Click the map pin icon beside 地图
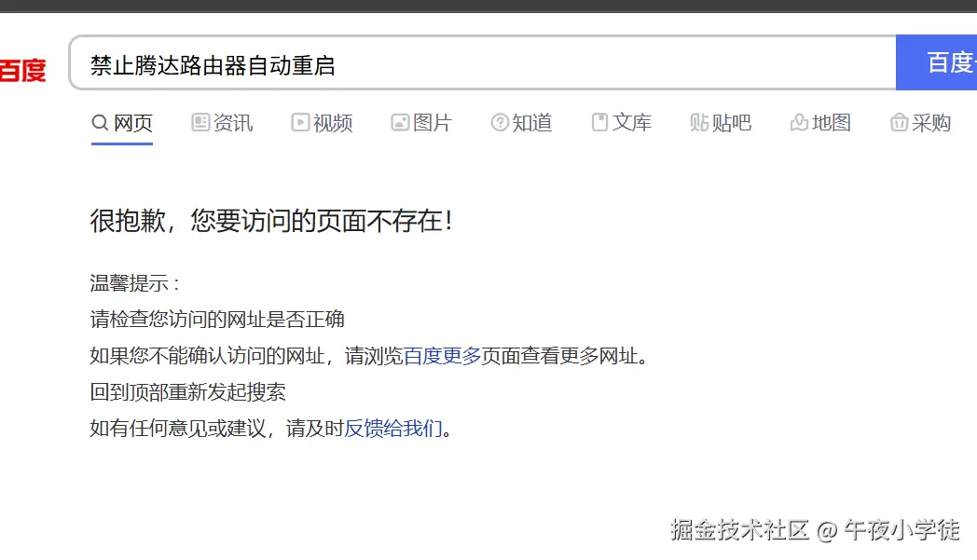Screen dimensions: 977x560 coord(798,122)
